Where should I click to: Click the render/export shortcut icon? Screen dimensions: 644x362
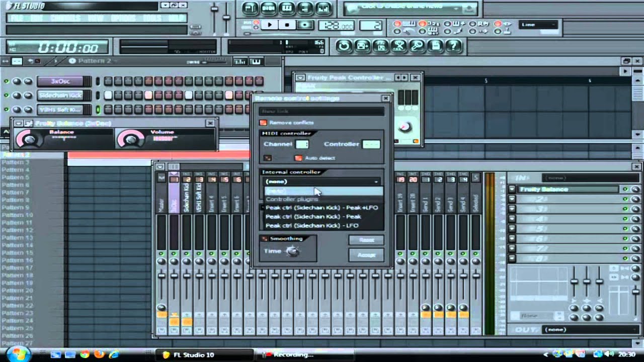click(x=381, y=46)
